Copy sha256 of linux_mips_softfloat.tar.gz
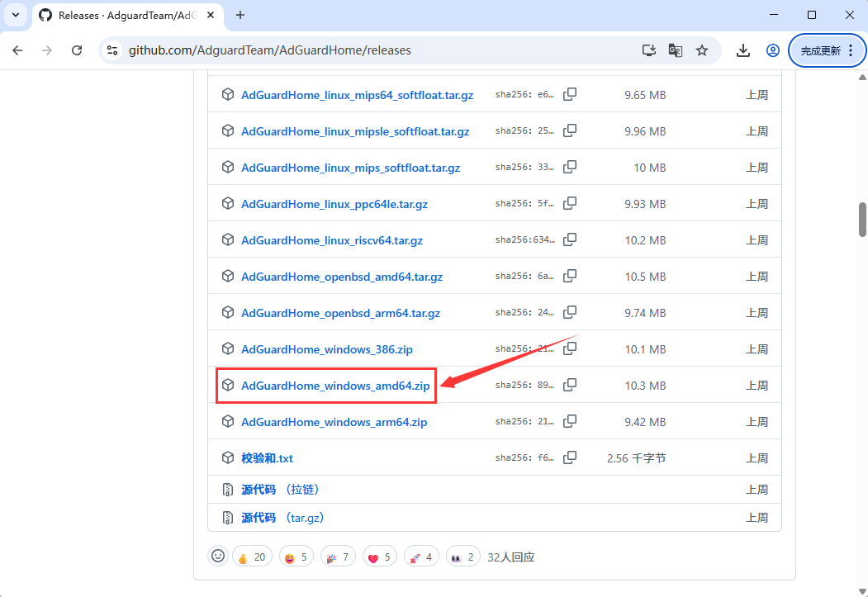 570,167
